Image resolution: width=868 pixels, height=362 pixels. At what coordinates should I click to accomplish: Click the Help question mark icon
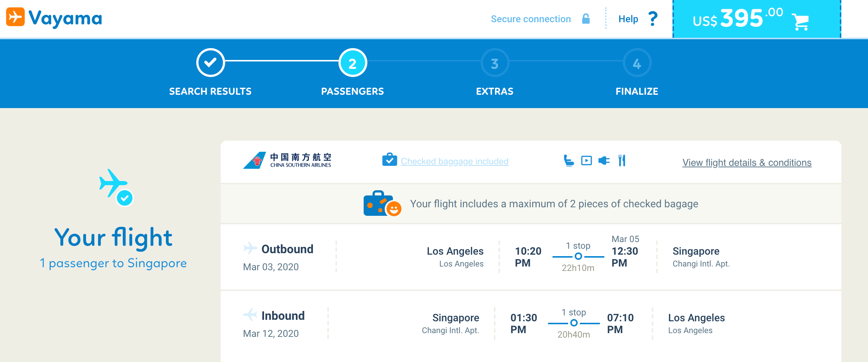[653, 19]
